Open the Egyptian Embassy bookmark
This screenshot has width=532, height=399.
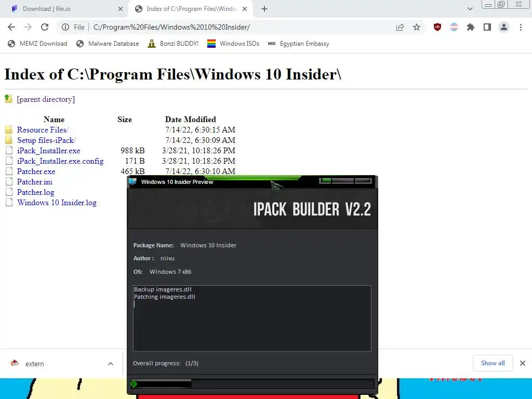(298, 44)
